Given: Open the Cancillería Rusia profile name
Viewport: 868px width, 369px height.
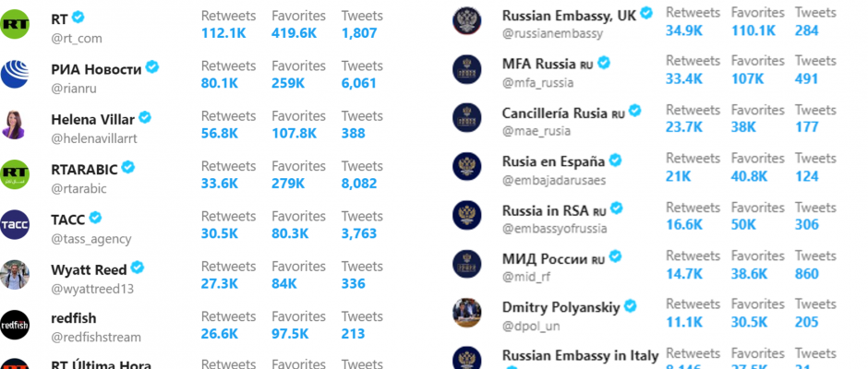Looking at the screenshot, I should point(555,113).
